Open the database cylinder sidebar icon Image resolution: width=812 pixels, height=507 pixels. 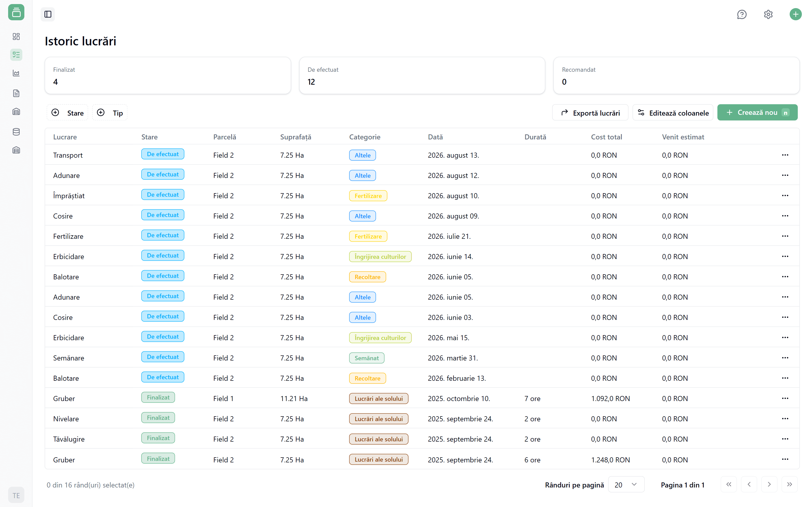[16, 132]
